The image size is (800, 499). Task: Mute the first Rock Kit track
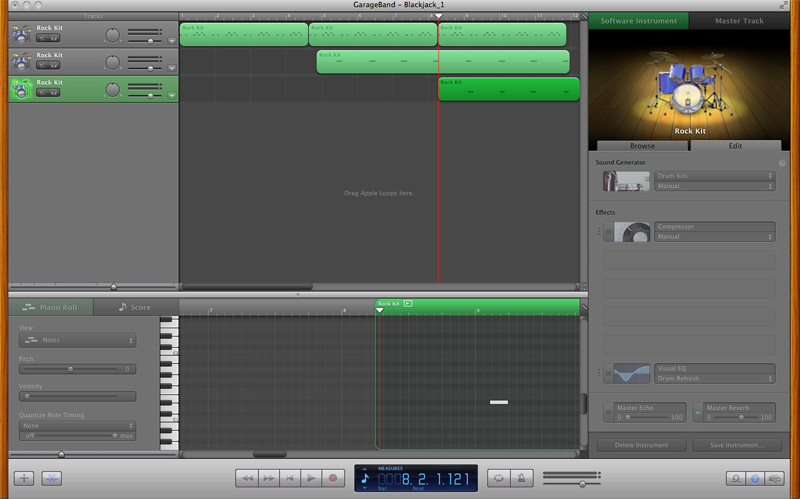pyautogui.click(x=42, y=38)
